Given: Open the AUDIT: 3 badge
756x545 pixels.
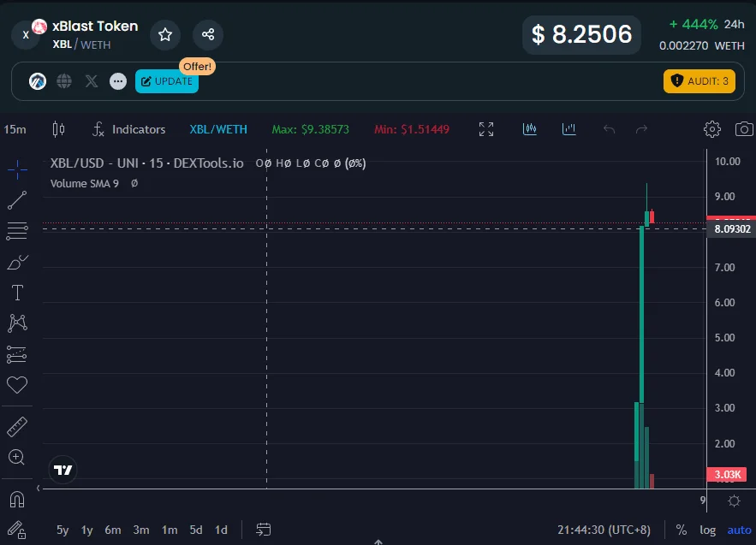Looking at the screenshot, I should coord(699,81).
